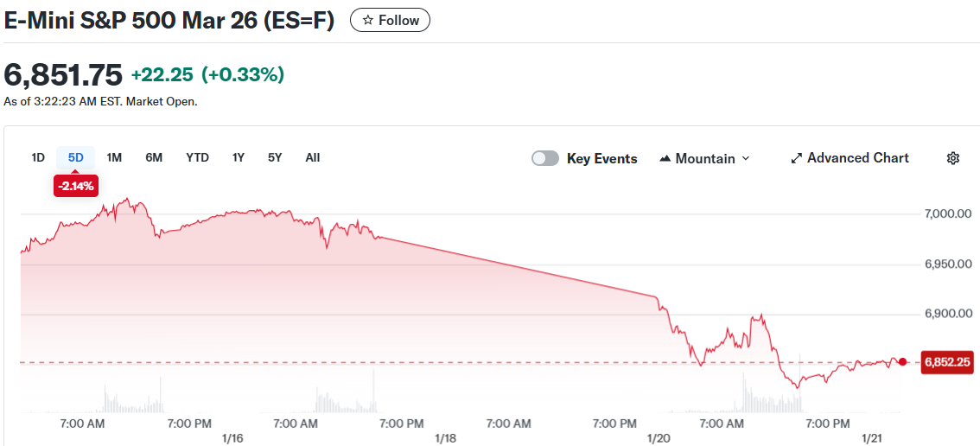Click the 1/18 date label
This screenshot has height=446, width=980.
point(446,438)
